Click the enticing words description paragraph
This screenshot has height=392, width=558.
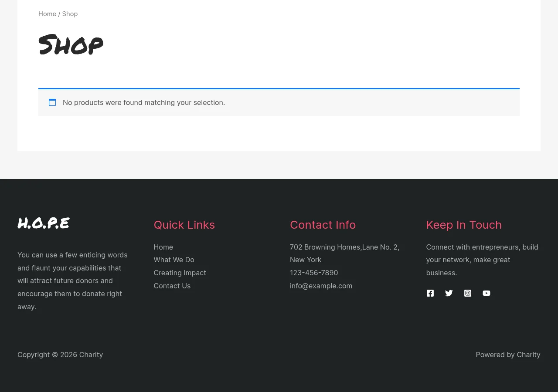[72, 281]
